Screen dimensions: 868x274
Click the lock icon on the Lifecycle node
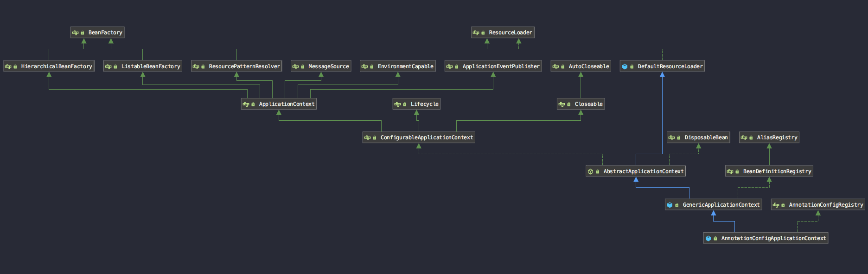405,104
